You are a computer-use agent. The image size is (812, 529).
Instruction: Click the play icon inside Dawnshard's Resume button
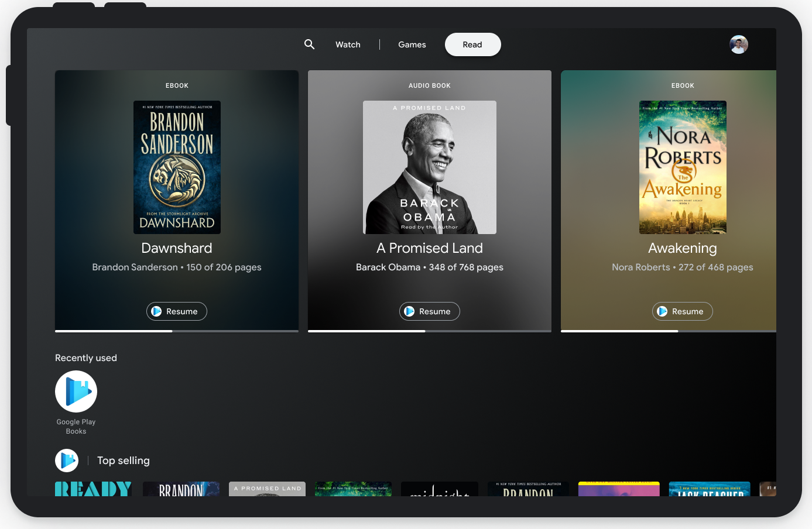tap(156, 311)
